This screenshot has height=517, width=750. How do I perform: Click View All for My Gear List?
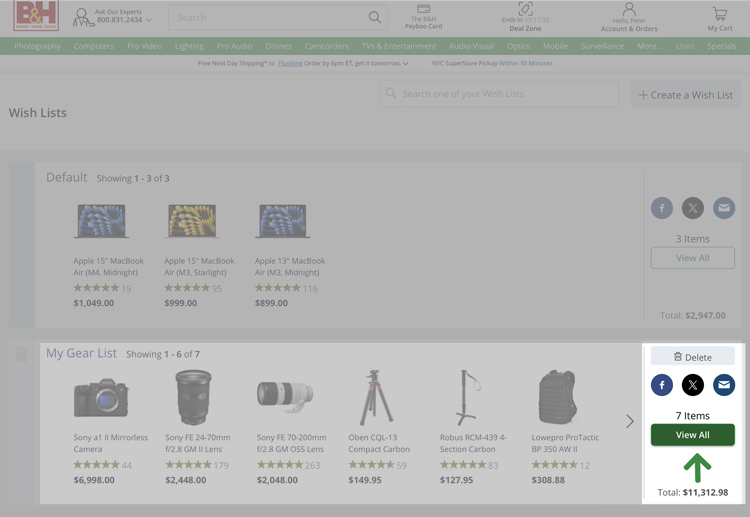click(x=693, y=435)
